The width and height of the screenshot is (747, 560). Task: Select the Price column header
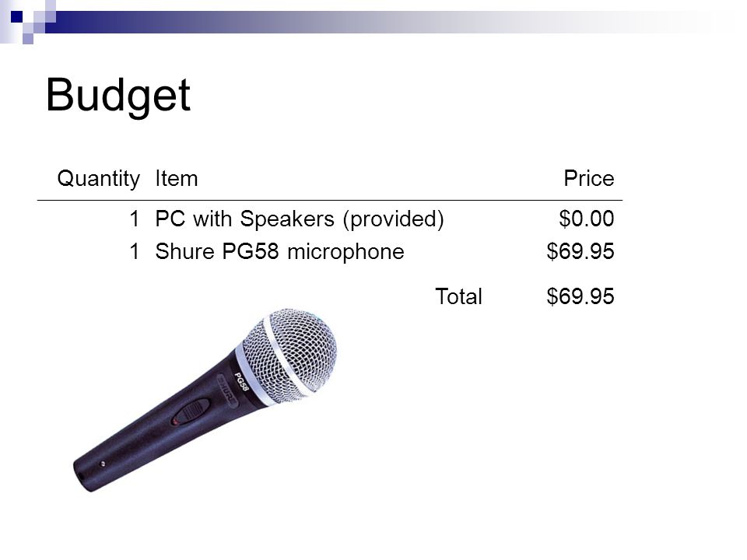coord(589,178)
